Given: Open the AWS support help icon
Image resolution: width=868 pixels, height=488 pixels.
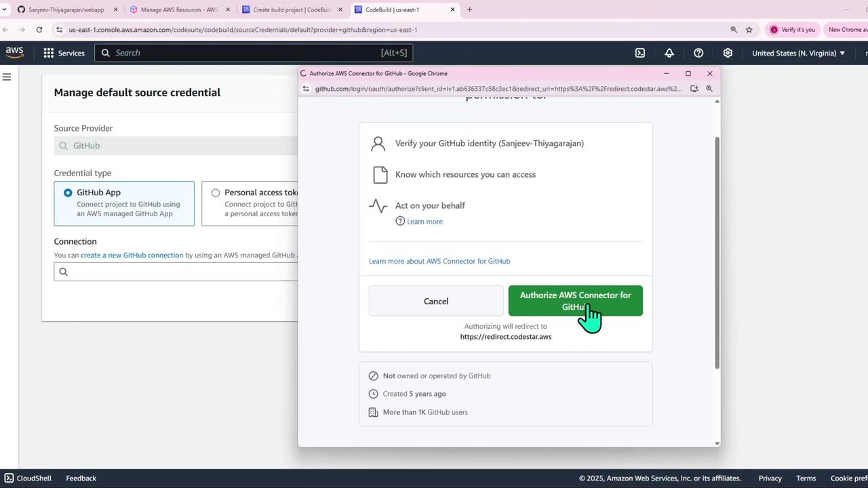Looking at the screenshot, I should (x=698, y=53).
